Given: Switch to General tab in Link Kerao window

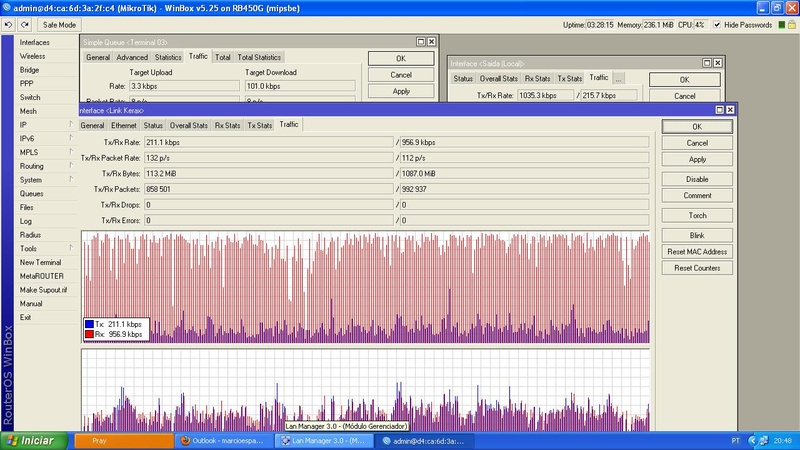Looking at the screenshot, I should pos(92,125).
